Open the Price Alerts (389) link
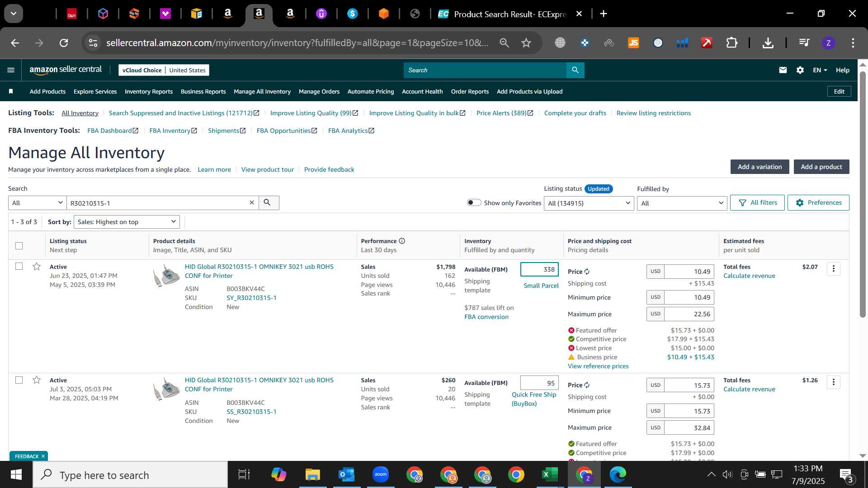Screen dimensions: 868x488 [x=505, y=113]
